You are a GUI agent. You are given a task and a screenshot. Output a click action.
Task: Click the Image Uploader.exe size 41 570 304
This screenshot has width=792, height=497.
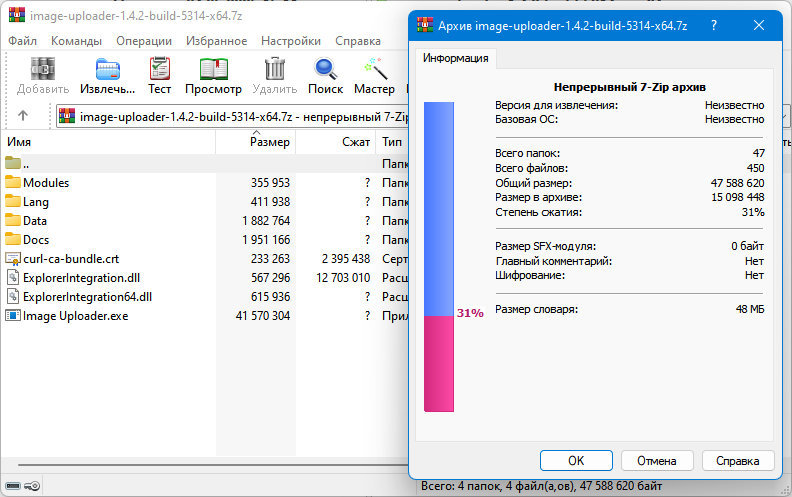click(263, 316)
